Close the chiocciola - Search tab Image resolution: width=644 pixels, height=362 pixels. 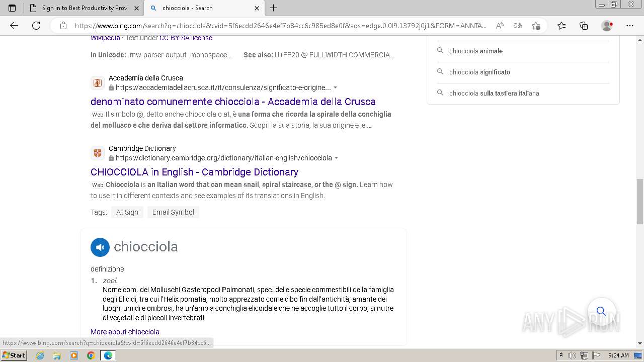point(257,8)
